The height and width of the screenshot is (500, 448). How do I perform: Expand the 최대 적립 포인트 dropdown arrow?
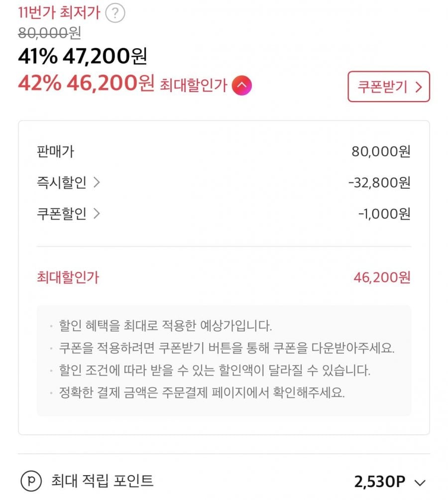421,482
